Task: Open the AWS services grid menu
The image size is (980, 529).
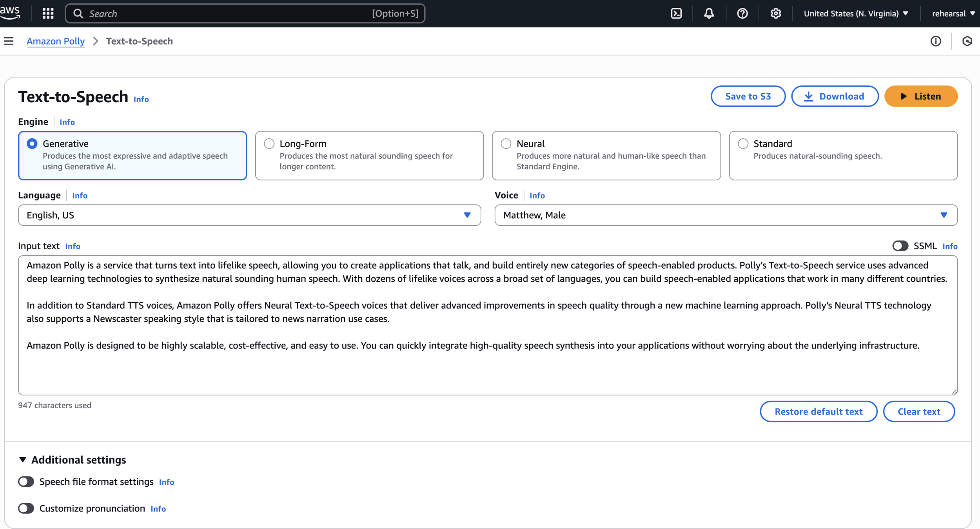Action: (x=48, y=14)
